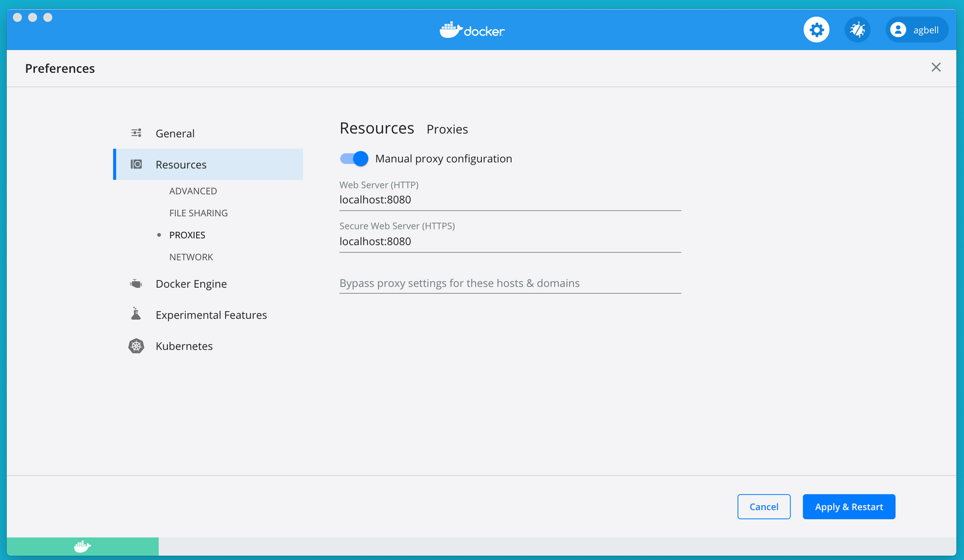Select the Experimental Features flask icon

tap(136, 314)
